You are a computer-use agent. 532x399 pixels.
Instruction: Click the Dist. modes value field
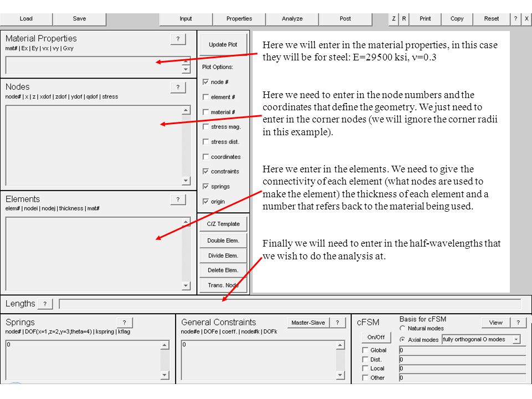click(462, 359)
